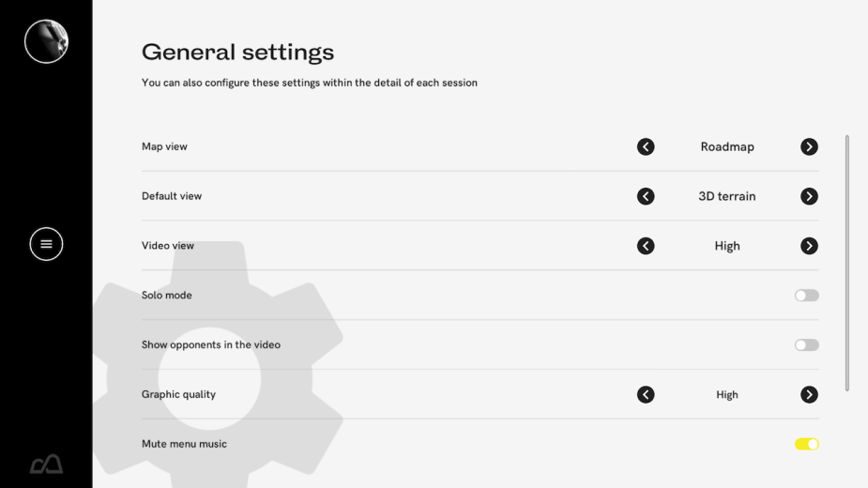
Task: Increase Graphic quality setting
Action: click(809, 395)
